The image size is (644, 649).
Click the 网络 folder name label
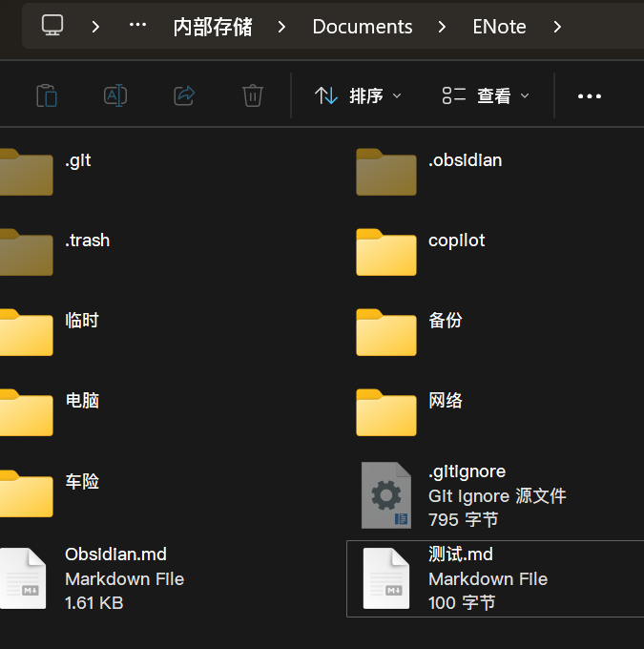coord(446,401)
